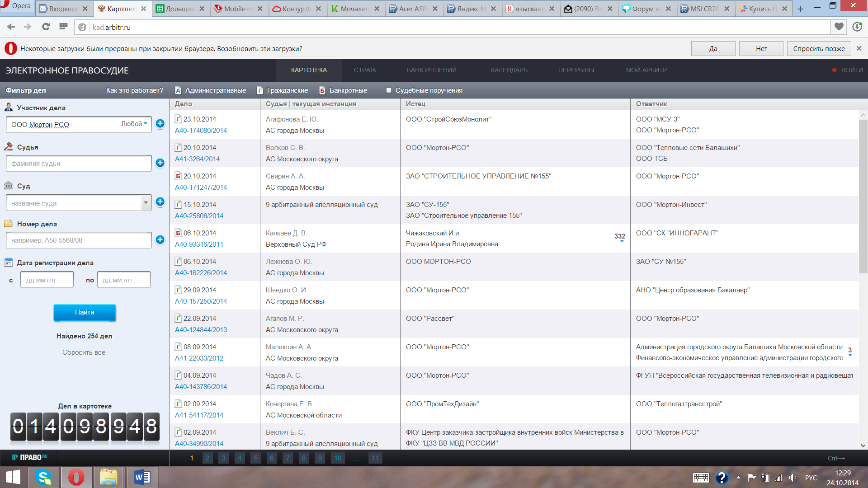Open case А41-3264/2014
Viewport: 868px width, 488px height.
coord(197,159)
